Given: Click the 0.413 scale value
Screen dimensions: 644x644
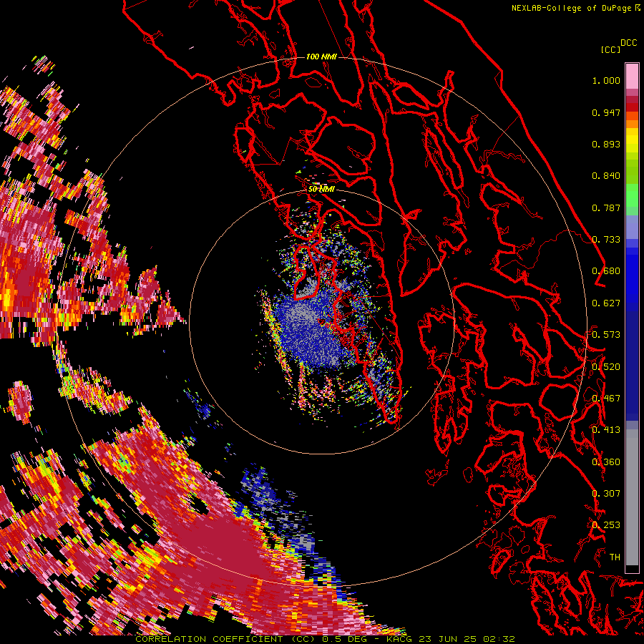Looking at the screenshot, I should tap(606, 430).
